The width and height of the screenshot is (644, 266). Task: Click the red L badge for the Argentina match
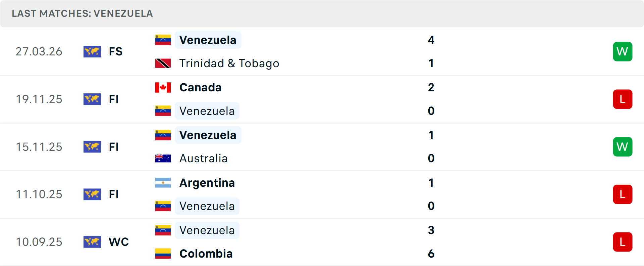point(623,194)
